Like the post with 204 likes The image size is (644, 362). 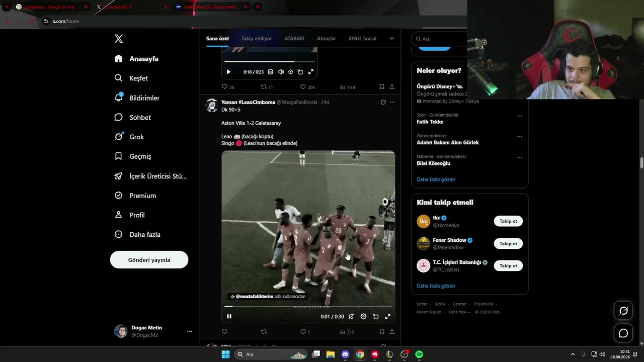pyautogui.click(x=307, y=87)
